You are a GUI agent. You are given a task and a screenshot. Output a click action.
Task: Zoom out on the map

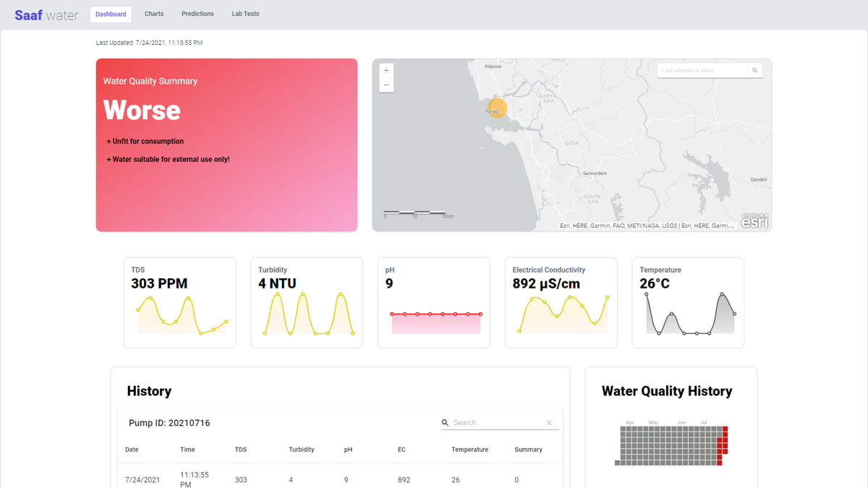(386, 85)
